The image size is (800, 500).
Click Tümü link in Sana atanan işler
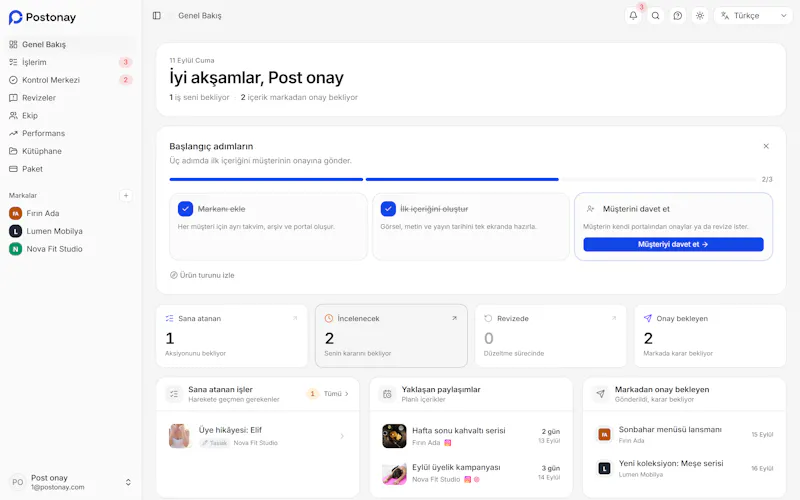tap(336, 394)
